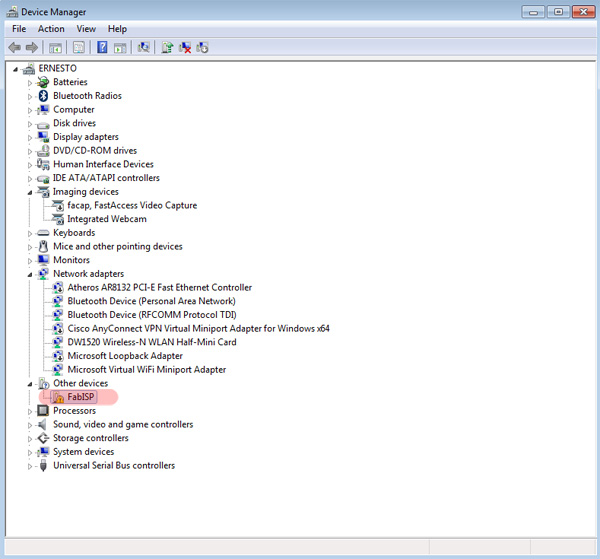Select the Network adapters label
600x559 pixels.
click(x=88, y=274)
